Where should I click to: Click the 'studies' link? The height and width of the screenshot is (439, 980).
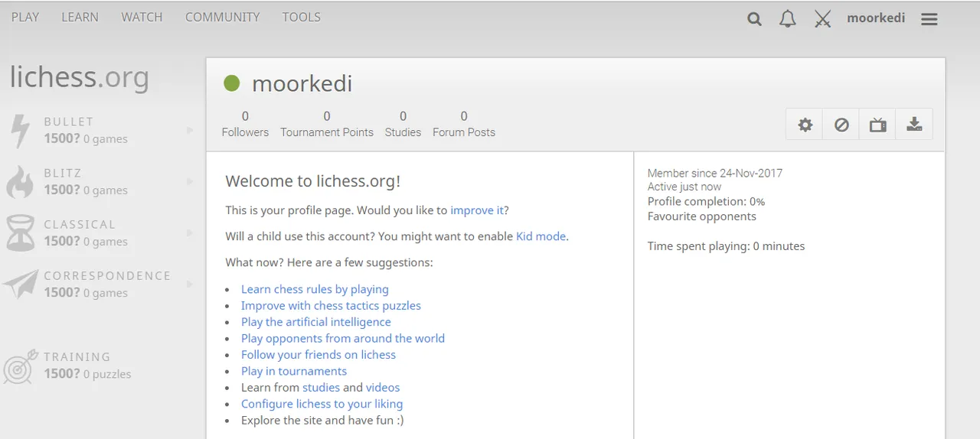321,388
